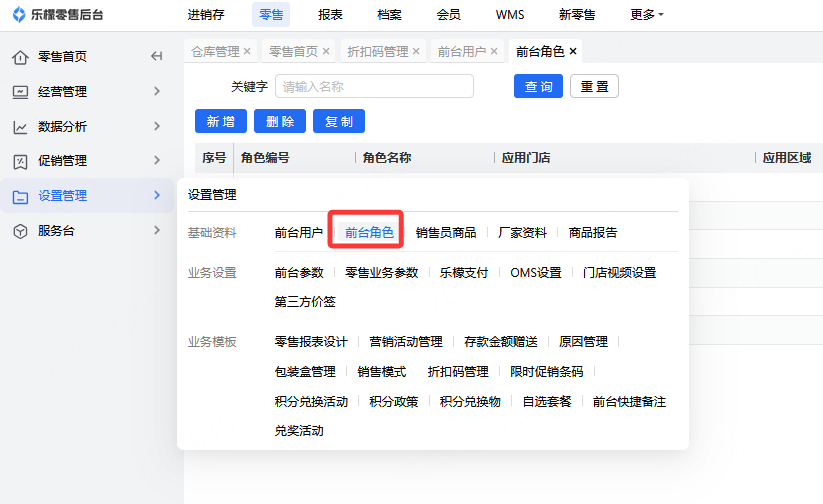
Task: Click the 经营管理 monitor icon
Action: 20,92
